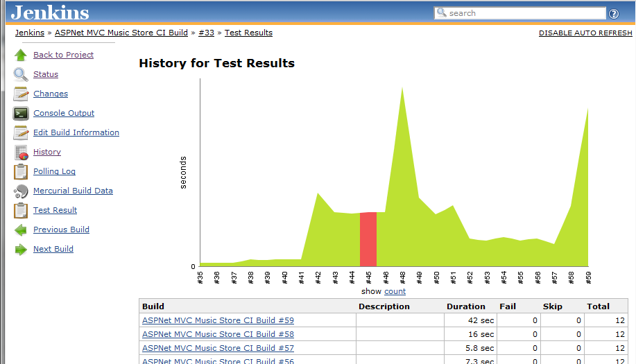The image size is (636, 364).
Task: Click the Next Build right-arrow icon
Action: click(x=21, y=250)
